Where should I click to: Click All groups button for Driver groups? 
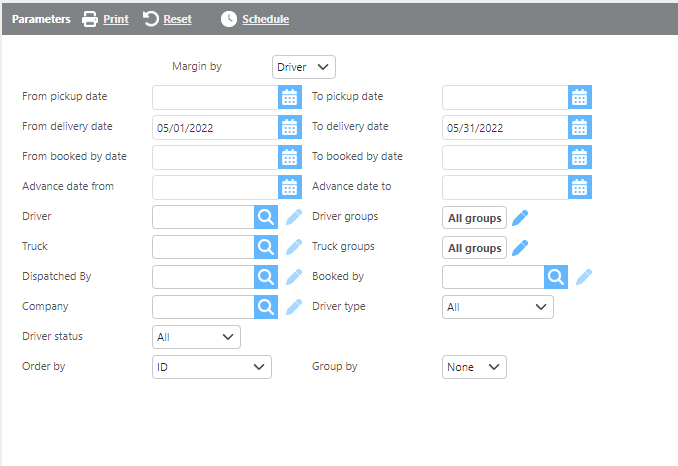click(x=474, y=217)
